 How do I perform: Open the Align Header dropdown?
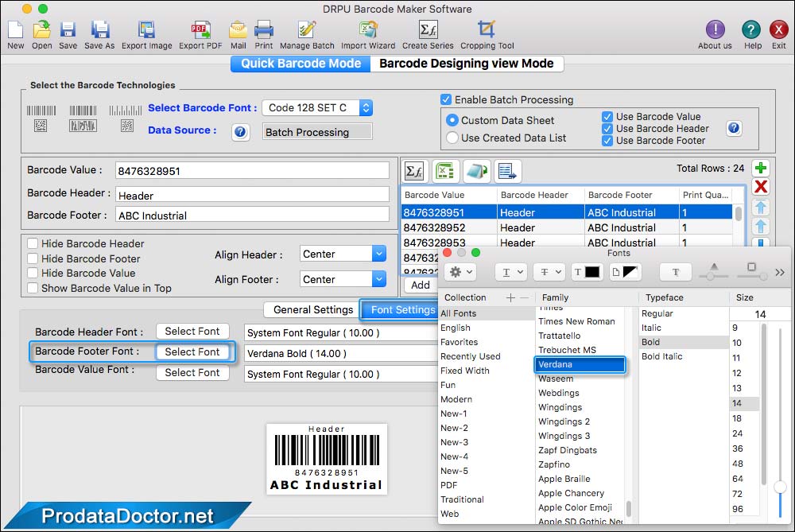coord(343,254)
